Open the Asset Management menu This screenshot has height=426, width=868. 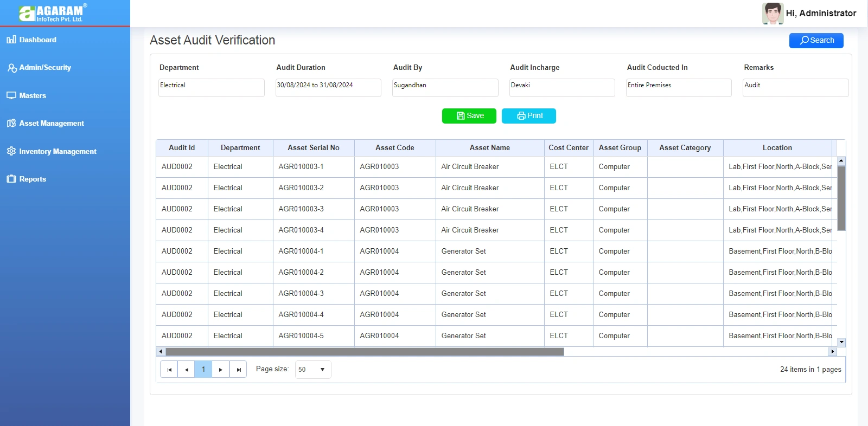pos(52,123)
